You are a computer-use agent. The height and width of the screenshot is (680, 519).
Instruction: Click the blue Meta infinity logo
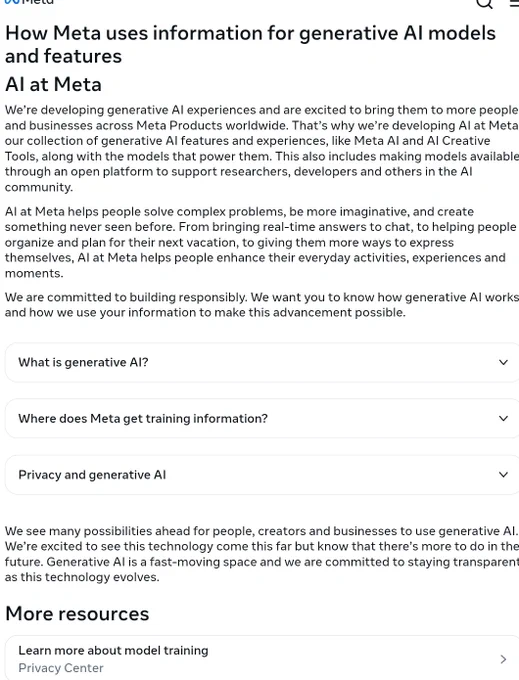coord(12,2)
